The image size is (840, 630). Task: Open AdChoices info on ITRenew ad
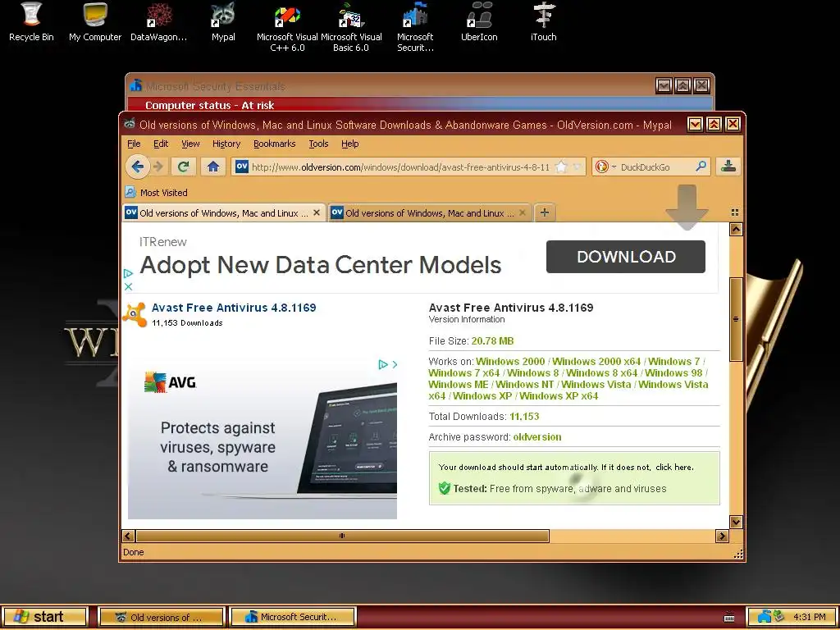click(x=128, y=274)
